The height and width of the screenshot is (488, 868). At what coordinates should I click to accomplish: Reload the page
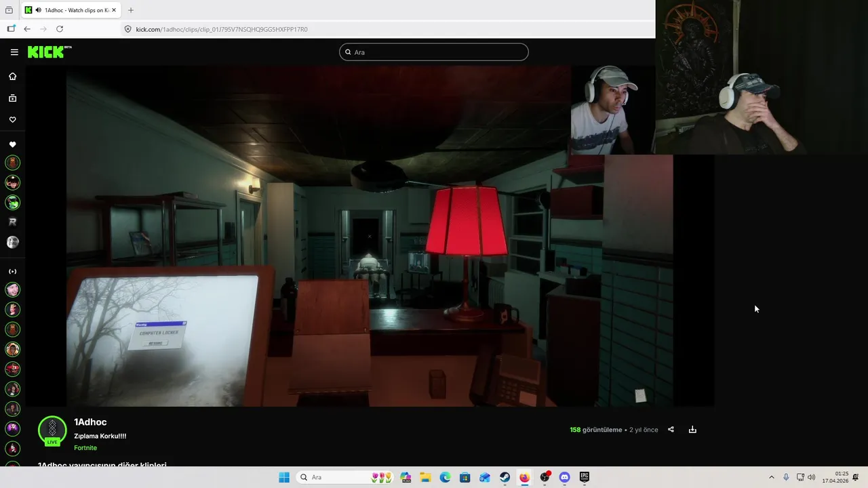[x=60, y=29]
